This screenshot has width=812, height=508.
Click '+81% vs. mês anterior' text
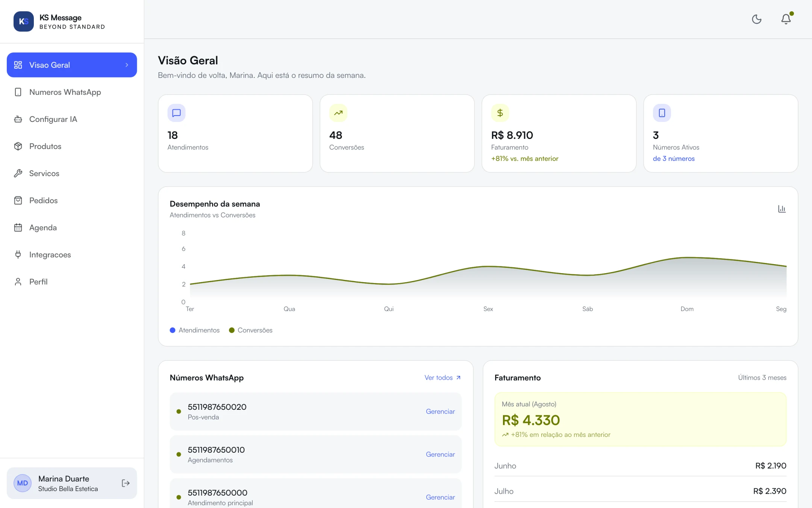[x=524, y=158]
